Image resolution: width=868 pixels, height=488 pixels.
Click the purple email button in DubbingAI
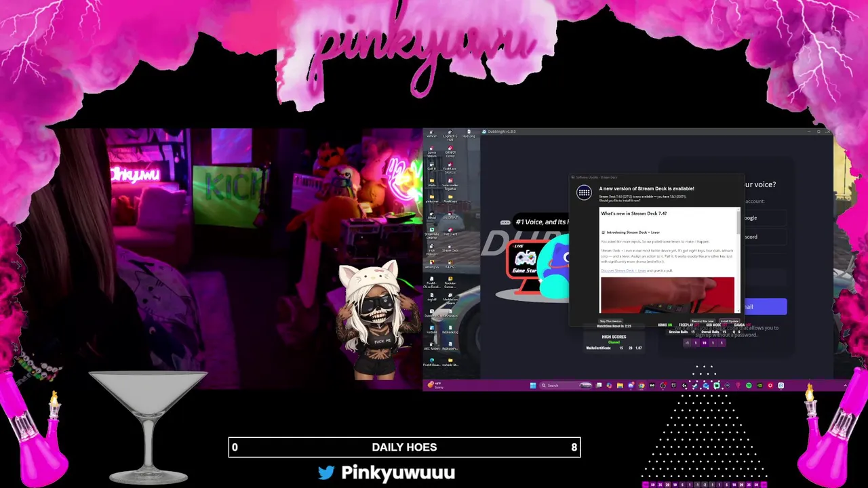click(x=765, y=306)
